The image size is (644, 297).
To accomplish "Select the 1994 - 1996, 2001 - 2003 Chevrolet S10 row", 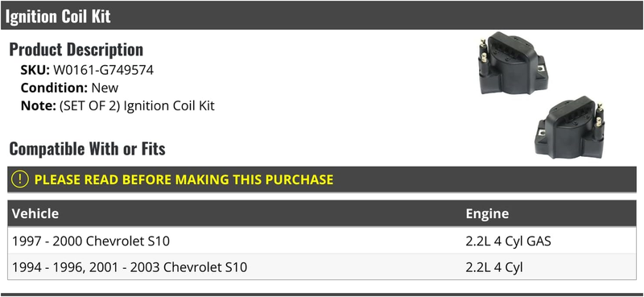I will [x=322, y=267].
